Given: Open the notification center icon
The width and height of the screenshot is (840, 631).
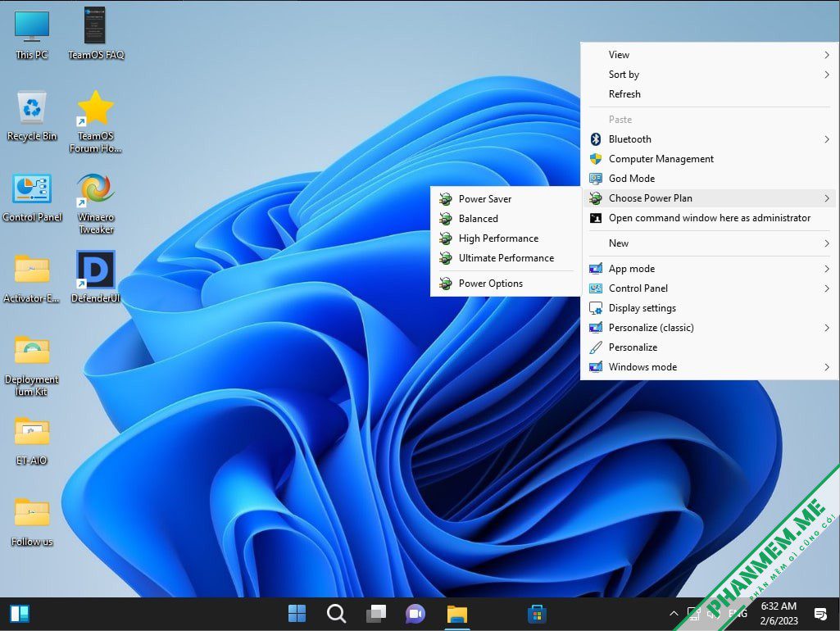Looking at the screenshot, I should coord(820,614).
